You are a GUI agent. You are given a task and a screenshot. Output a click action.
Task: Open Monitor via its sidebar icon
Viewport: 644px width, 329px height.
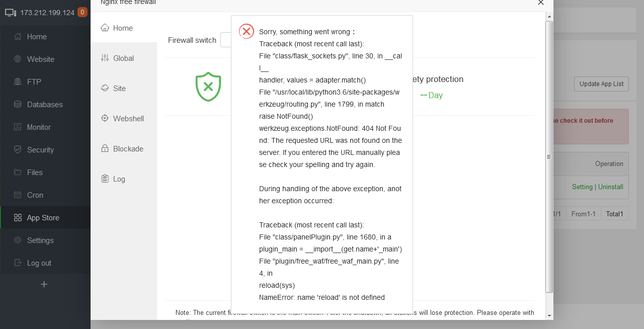[18, 127]
